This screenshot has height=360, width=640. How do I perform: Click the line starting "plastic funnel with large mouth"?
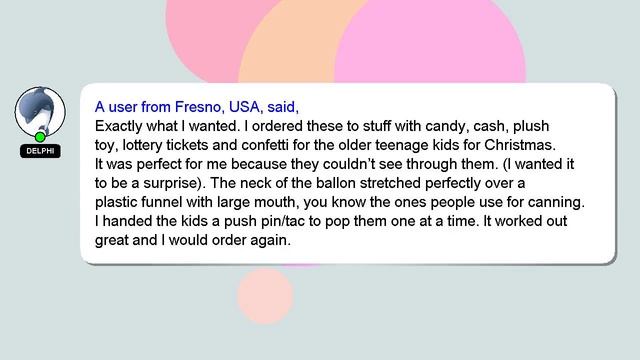(340, 202)
